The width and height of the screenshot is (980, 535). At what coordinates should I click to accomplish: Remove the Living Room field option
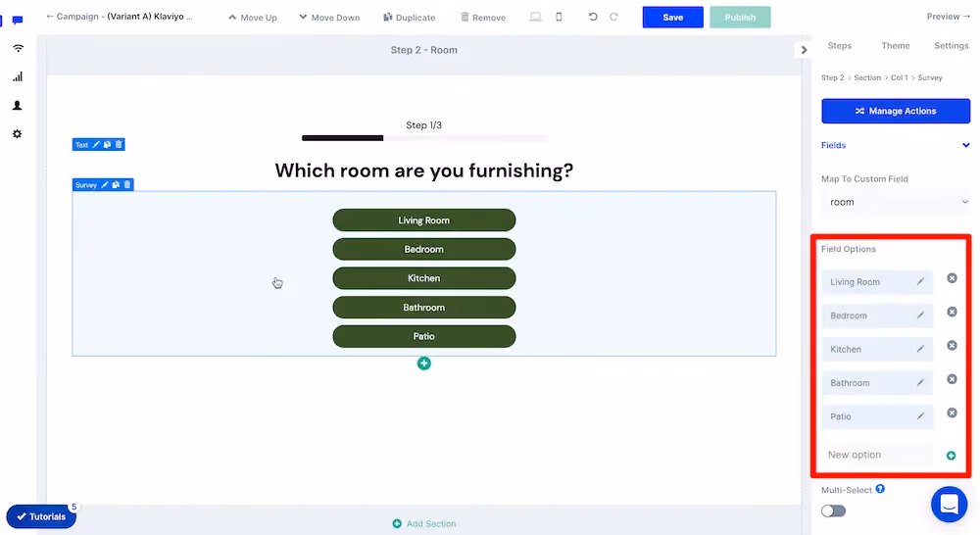(x=952, y=278)
